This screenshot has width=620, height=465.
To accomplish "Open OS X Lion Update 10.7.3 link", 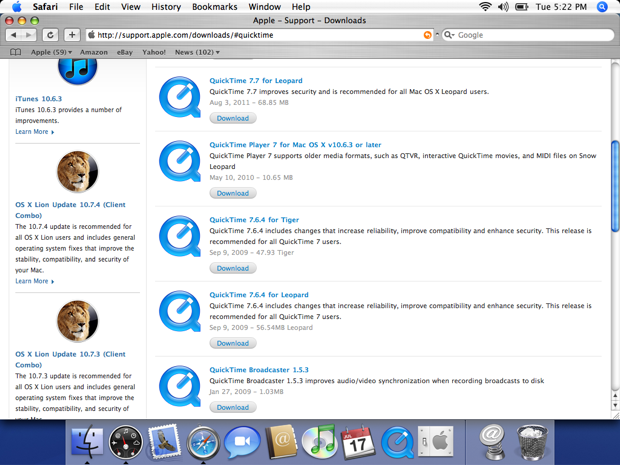I will click(70, 359).
